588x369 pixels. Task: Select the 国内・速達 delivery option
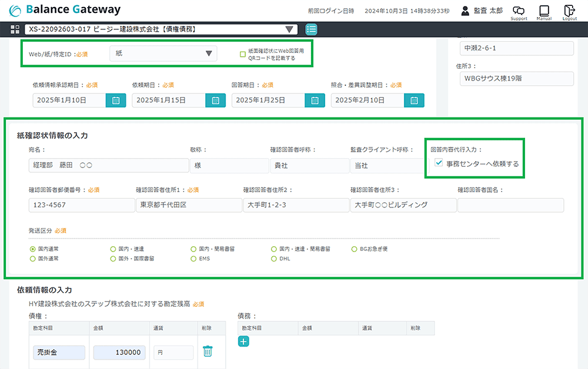[113, 249]
